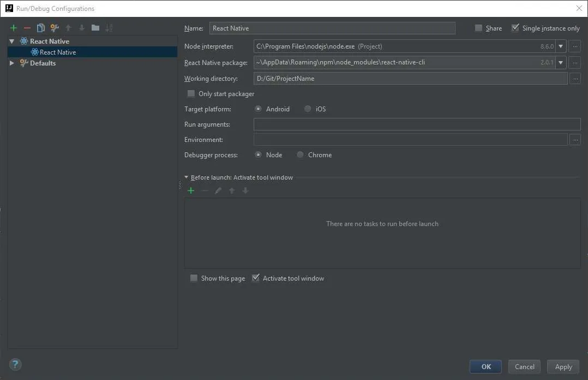Confirm with the OK button
This screenshot has height=380, width=588.
click(x=485, y=367)
